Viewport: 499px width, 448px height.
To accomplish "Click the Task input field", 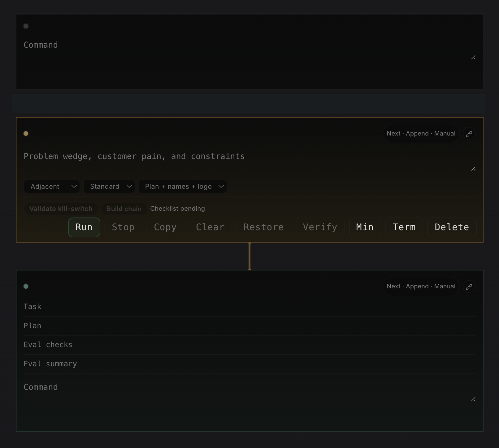I will point(249,307).
